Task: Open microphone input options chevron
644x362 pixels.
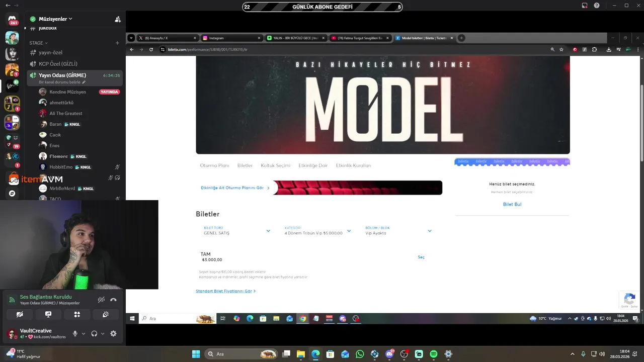Action: (x=84, y=333)
